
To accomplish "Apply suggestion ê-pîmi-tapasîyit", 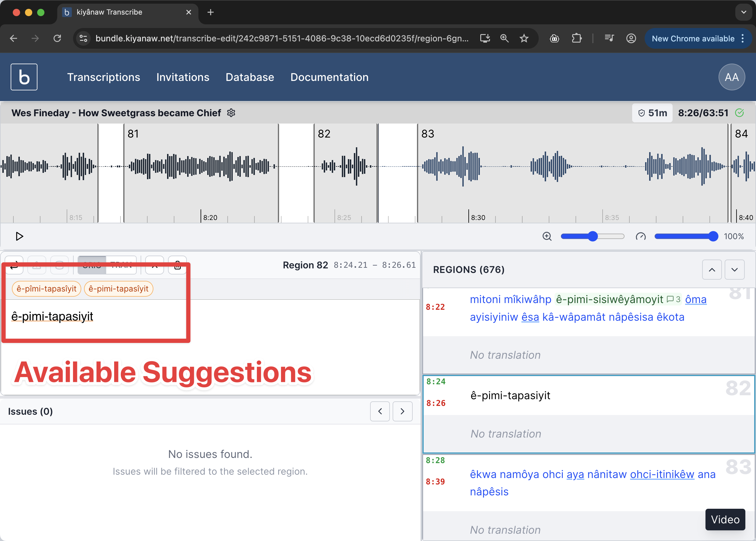I will click(47, 288).
